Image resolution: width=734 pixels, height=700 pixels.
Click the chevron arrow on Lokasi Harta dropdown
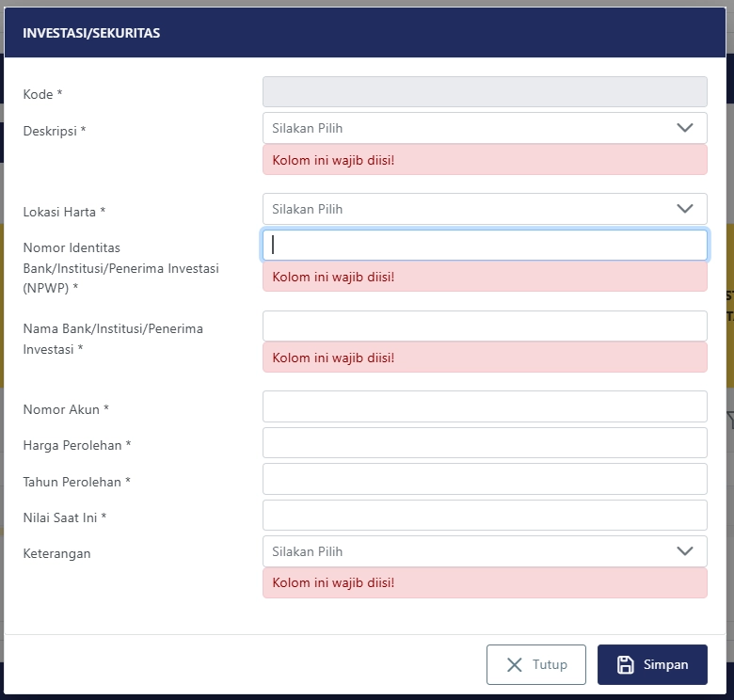coord(685,209)
